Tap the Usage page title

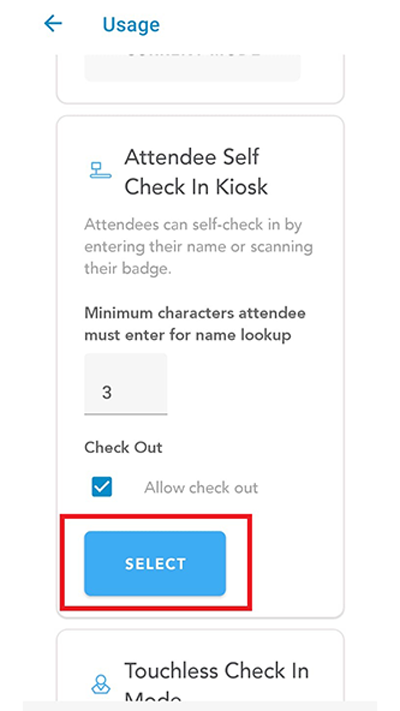[131, 24]
